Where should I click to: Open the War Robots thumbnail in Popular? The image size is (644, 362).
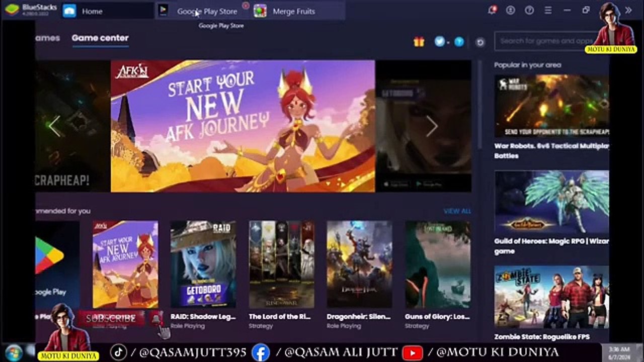[551, 106]
